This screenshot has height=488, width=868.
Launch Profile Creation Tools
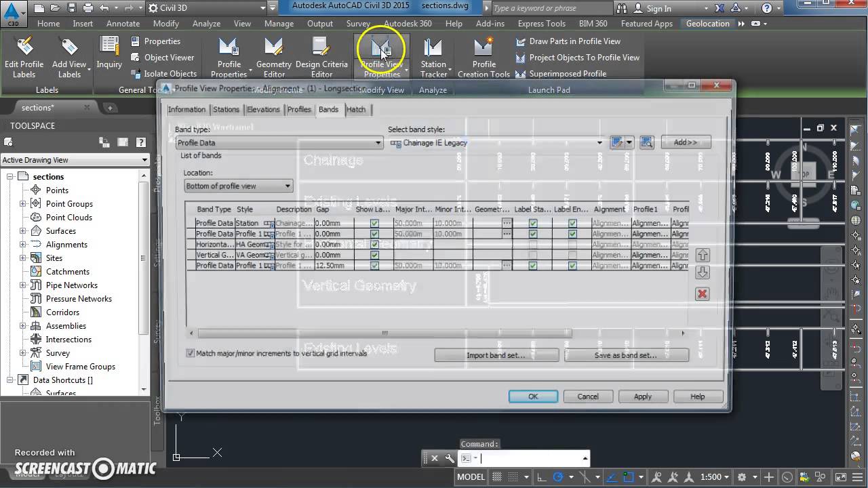tap(484, 57)
